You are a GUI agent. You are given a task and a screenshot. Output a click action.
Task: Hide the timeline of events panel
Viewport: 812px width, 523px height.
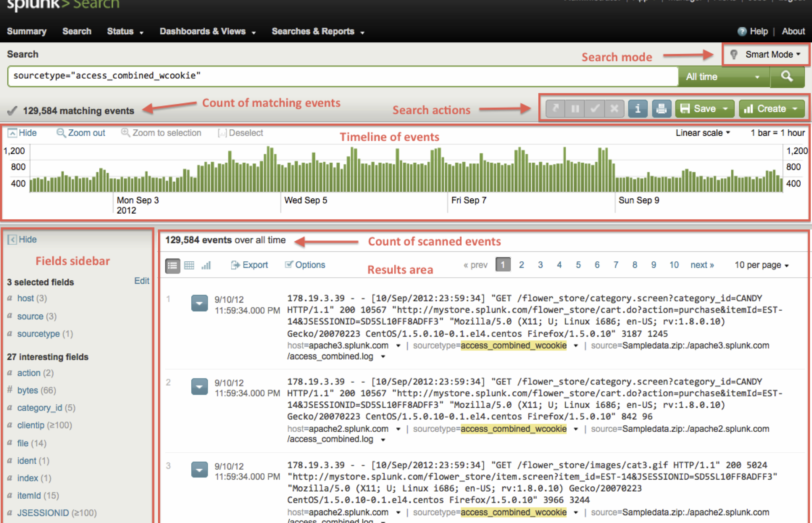(x=22, y=132)
